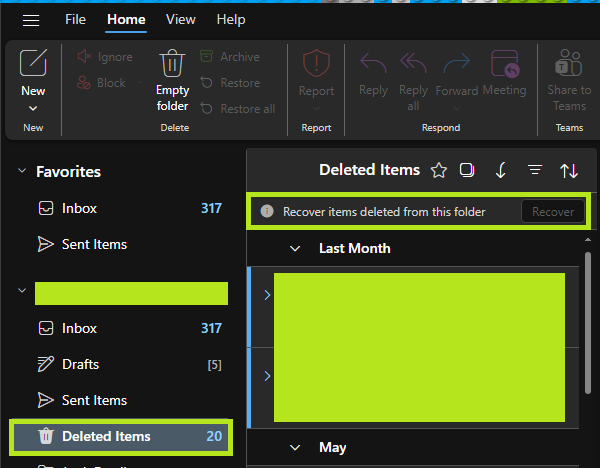Open the sort order arrows icon
Screen dimensions: 600x468
pos(569,170)
